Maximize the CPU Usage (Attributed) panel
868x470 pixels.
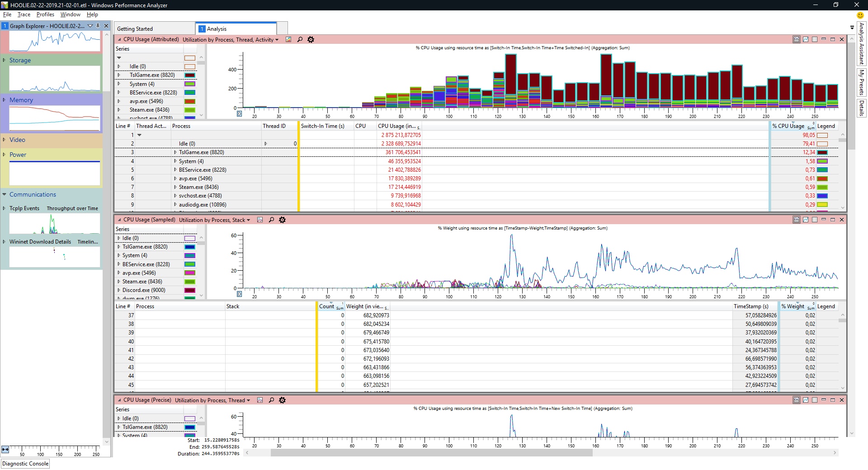(833, 40)
